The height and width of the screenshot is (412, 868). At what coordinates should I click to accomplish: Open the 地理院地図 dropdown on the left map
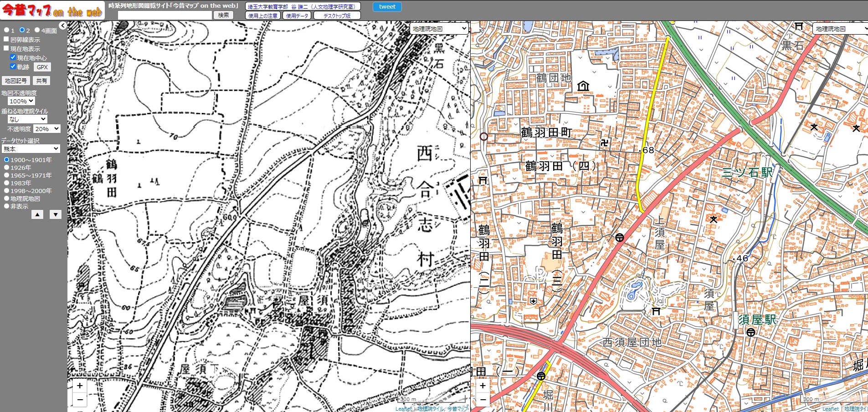click(439, 29)
